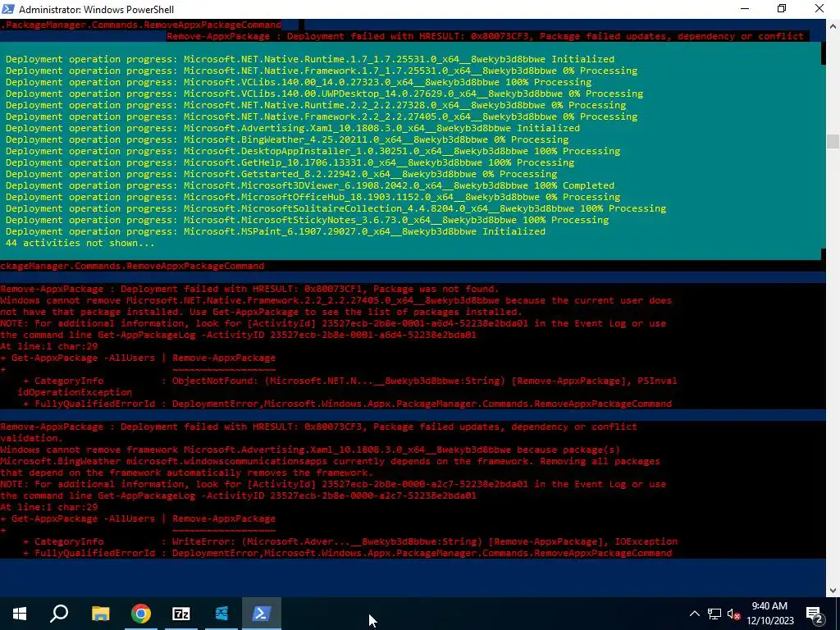
Task: Click the 'Microsoft.BingWeather microsoft.windowscommunicationsapps' line
Action: (330, 461)
